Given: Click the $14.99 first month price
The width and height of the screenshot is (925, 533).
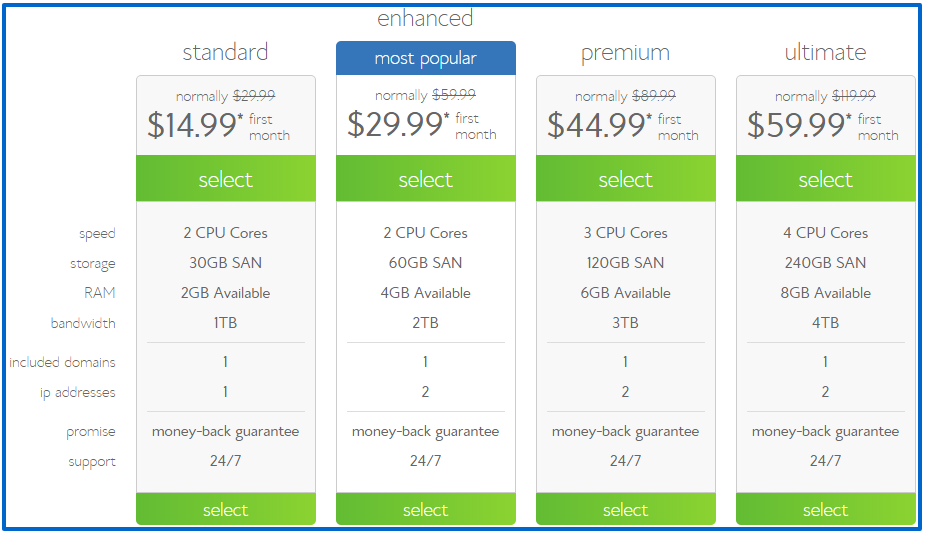Looking at the screenshot, I should (194, 125).
